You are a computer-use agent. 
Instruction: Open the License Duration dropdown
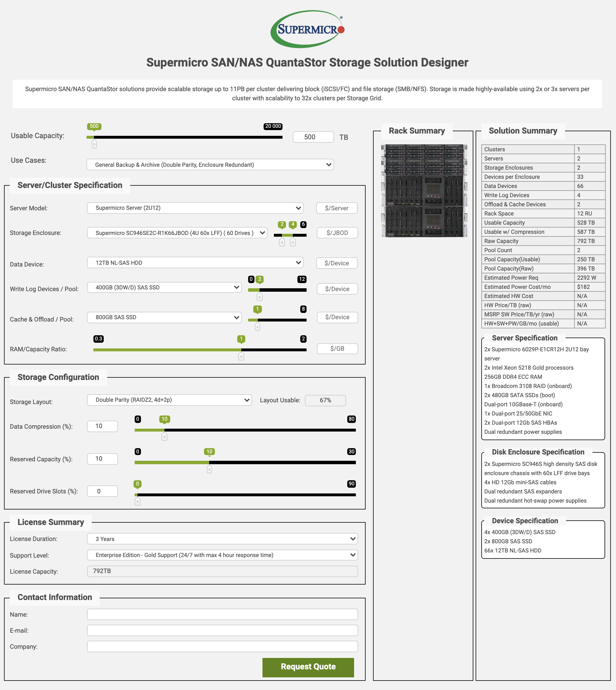pyautogui.click(x=222, y=539)
